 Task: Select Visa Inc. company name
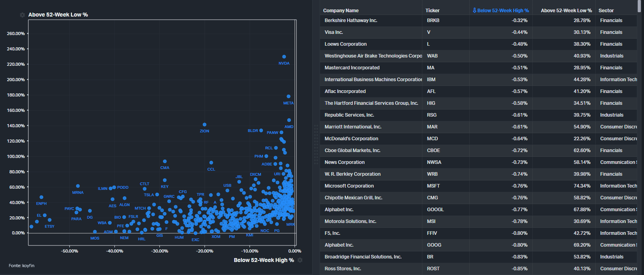pyautogui.click(x=334, y=32)
